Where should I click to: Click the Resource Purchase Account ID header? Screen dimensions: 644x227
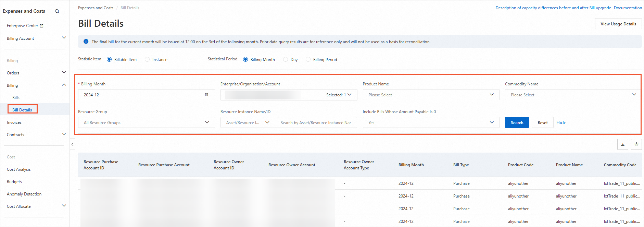tap(101, 165)
